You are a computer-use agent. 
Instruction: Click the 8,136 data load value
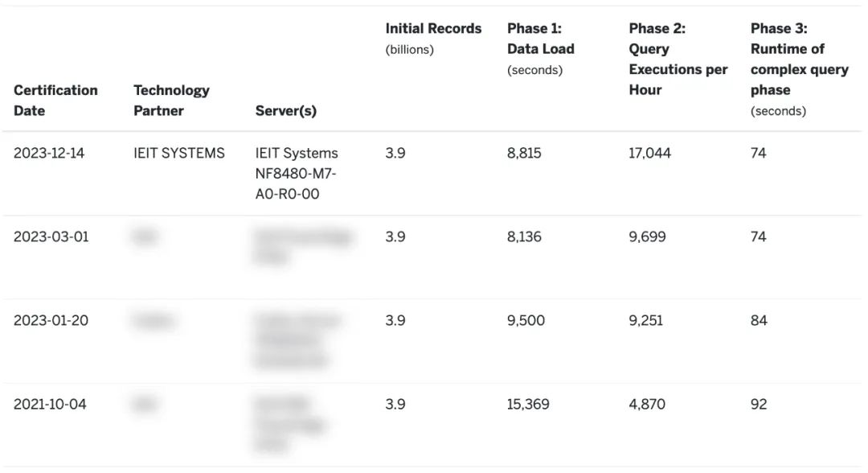pyautogui.click(x=524, y=236)
